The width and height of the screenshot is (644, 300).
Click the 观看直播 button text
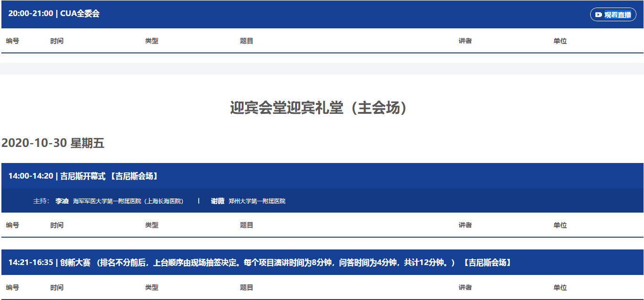point(618,15)
